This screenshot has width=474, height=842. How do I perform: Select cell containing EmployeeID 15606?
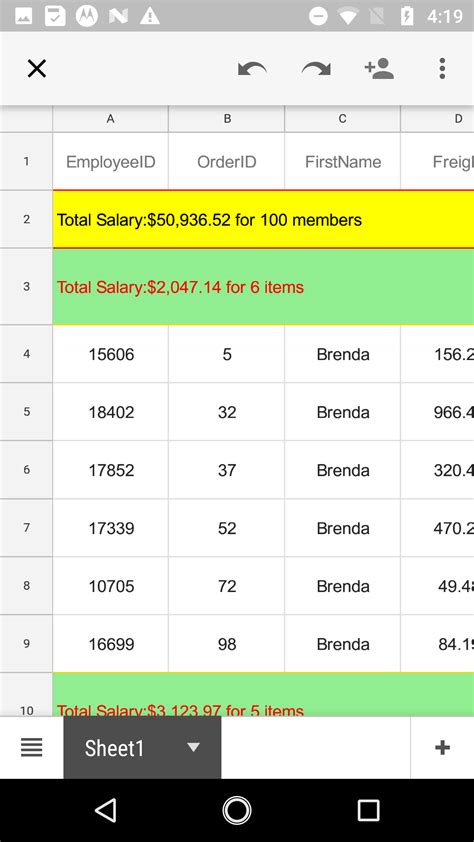111,354
